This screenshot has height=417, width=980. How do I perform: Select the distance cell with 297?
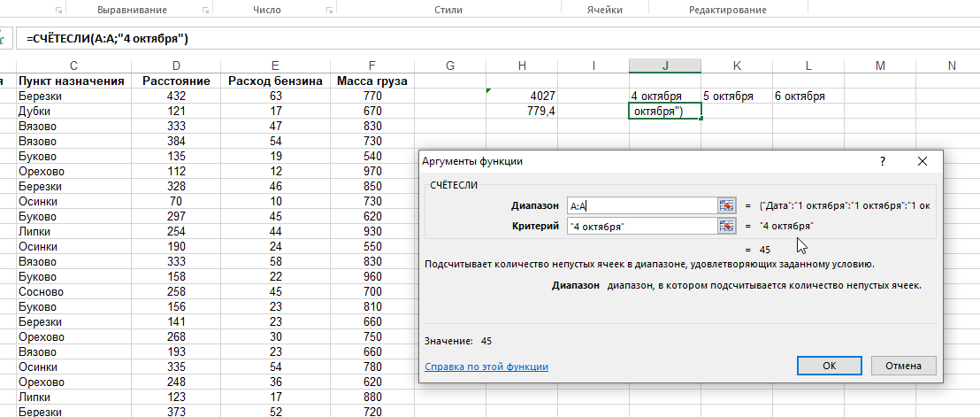click(x=176, y=216)
